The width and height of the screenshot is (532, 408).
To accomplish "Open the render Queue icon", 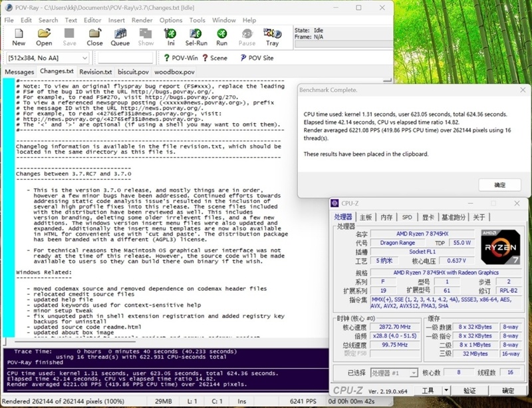I will (x=120, y=33).
